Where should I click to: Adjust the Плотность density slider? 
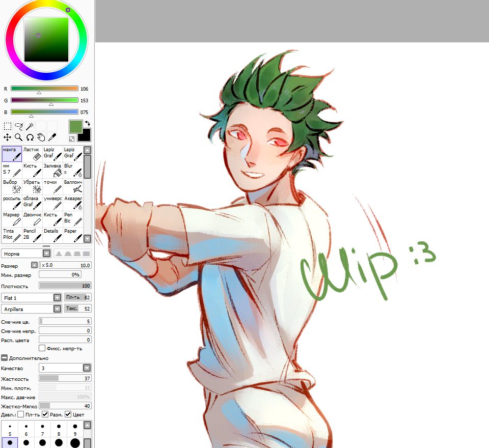(65, 286)
